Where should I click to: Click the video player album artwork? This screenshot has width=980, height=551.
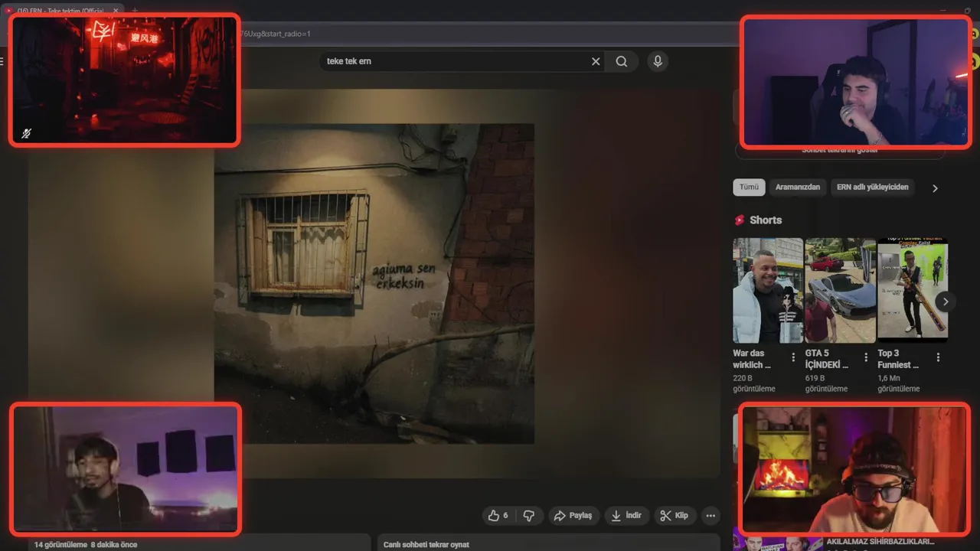[x=374, y=284]
